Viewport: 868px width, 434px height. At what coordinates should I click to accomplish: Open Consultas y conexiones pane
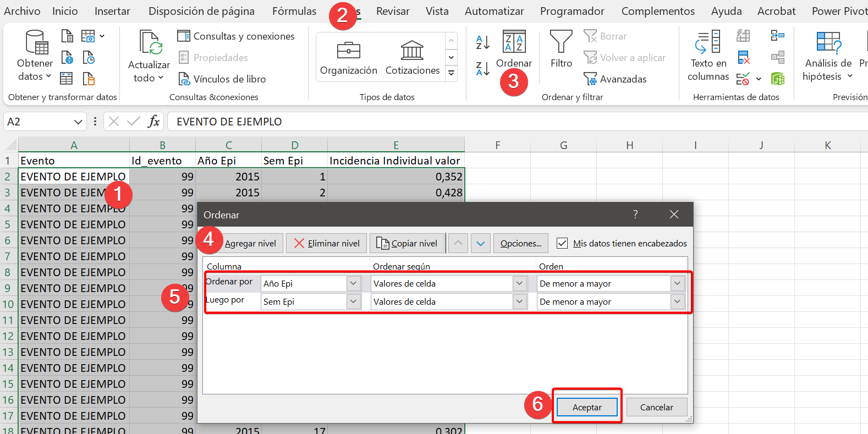coord(235,36)
